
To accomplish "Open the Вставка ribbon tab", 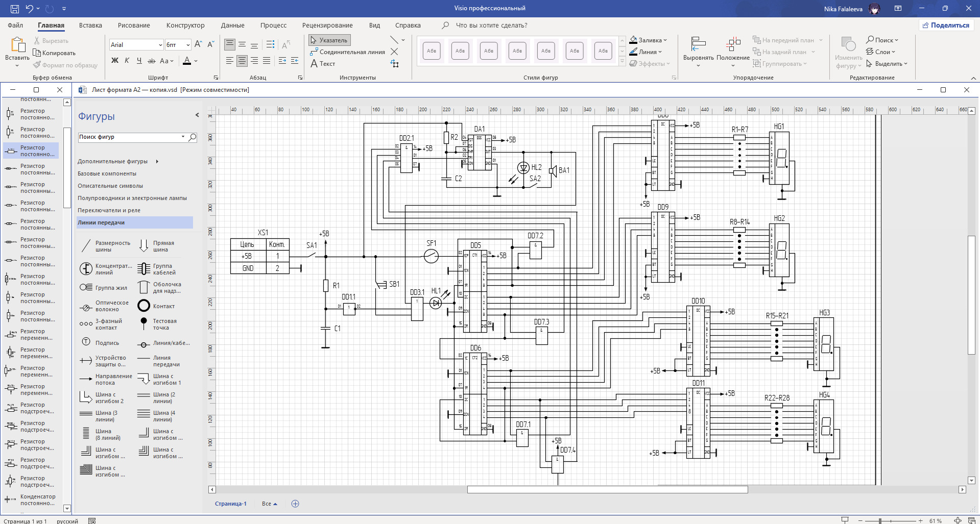I will [90, 25].
